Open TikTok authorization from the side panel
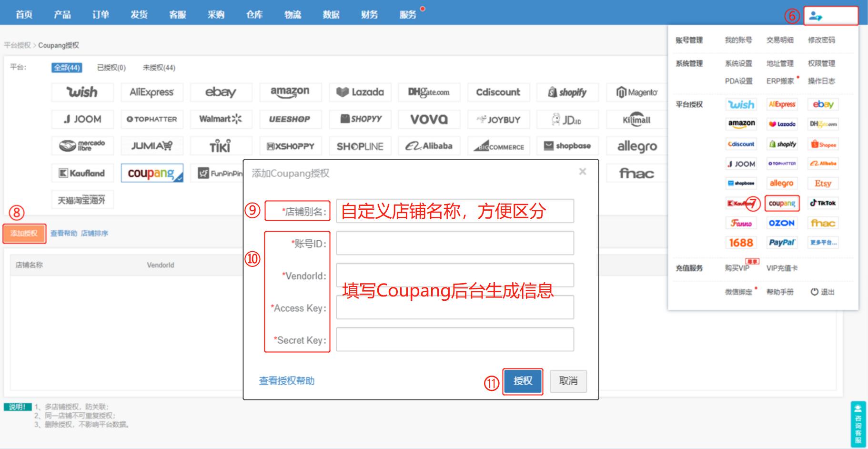 pyautogui.click(x=823, y=203)
